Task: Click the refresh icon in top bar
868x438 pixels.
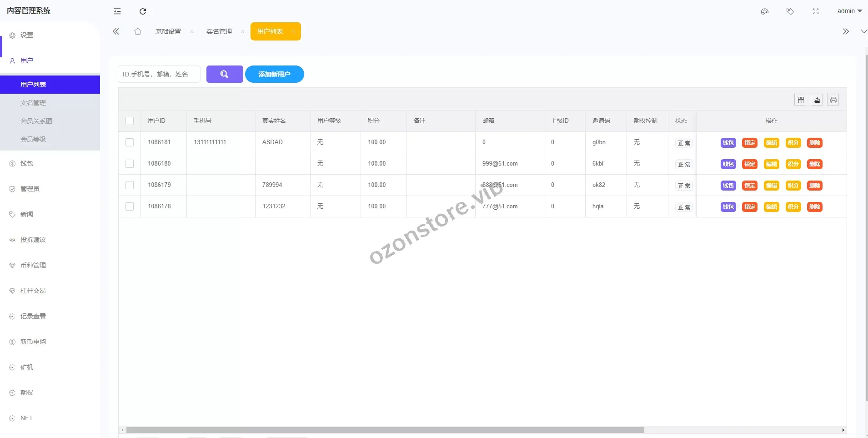Action: (143, 11)
